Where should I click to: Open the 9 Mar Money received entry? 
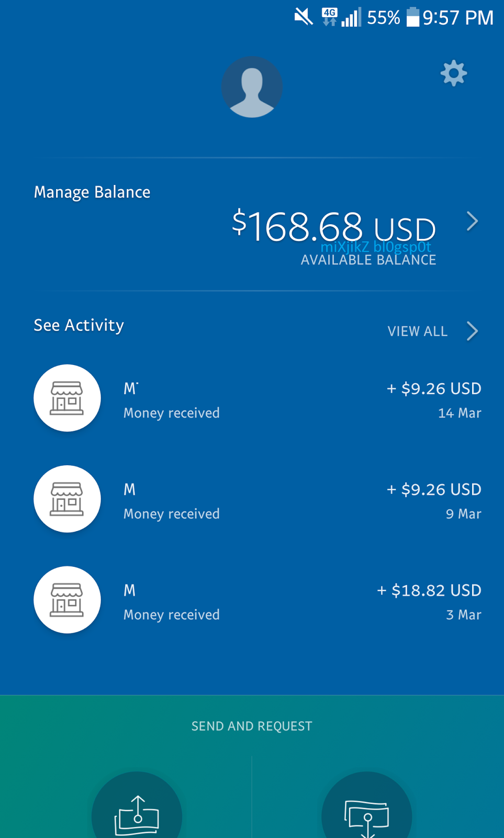coord(257,499)
